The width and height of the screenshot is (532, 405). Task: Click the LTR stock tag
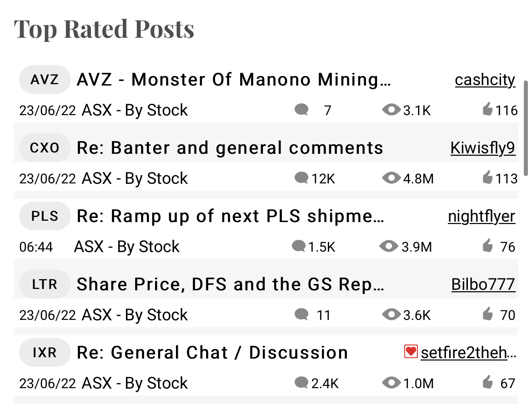45,284
